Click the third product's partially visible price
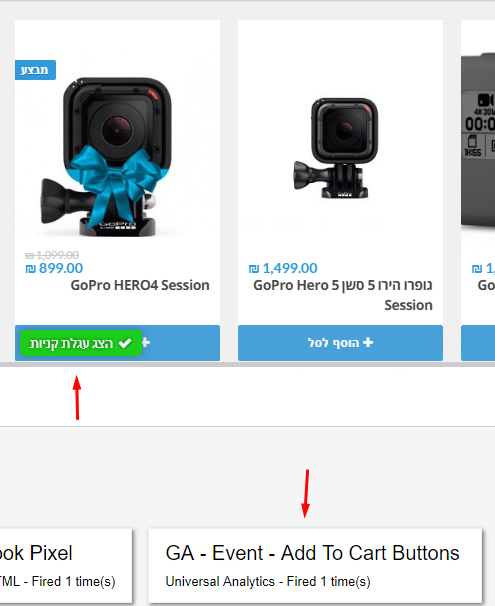 click(x=483, y=268)
